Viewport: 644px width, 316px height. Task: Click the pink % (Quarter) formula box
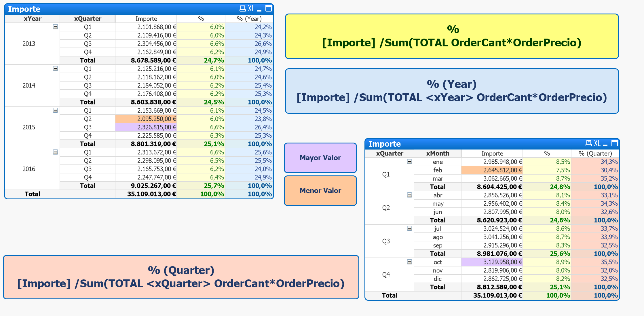tap(181, 277)
